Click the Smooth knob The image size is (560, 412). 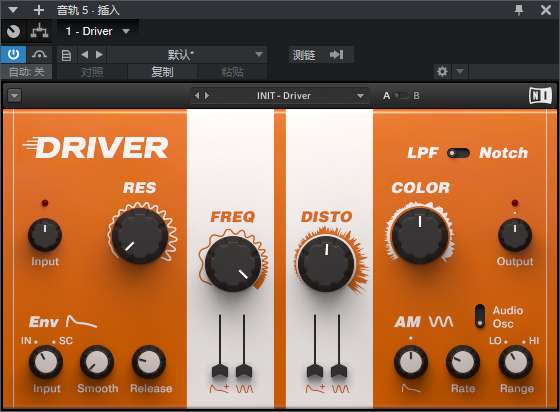point(97,362)
